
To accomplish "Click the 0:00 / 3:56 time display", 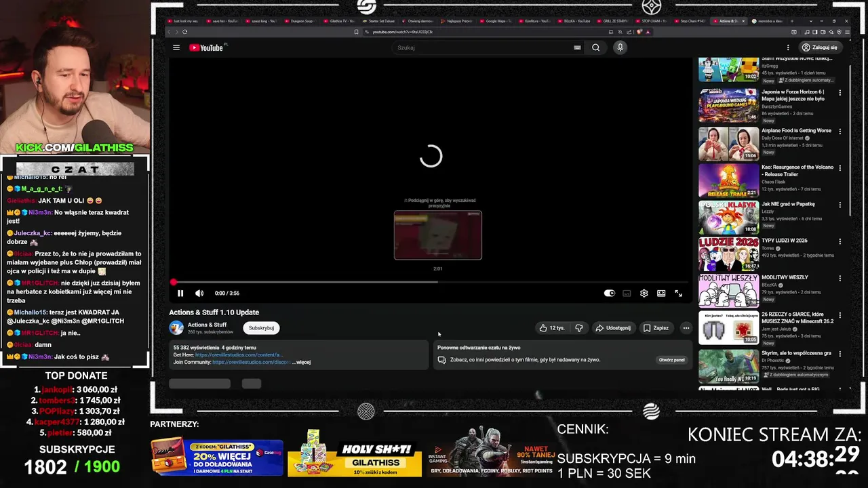I will (x=227, y=293).
